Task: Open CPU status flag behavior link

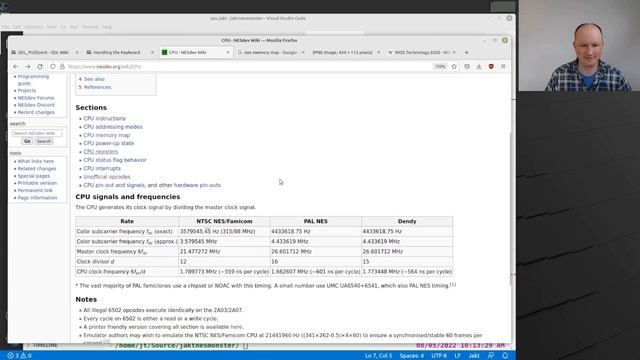Action: 115,160
